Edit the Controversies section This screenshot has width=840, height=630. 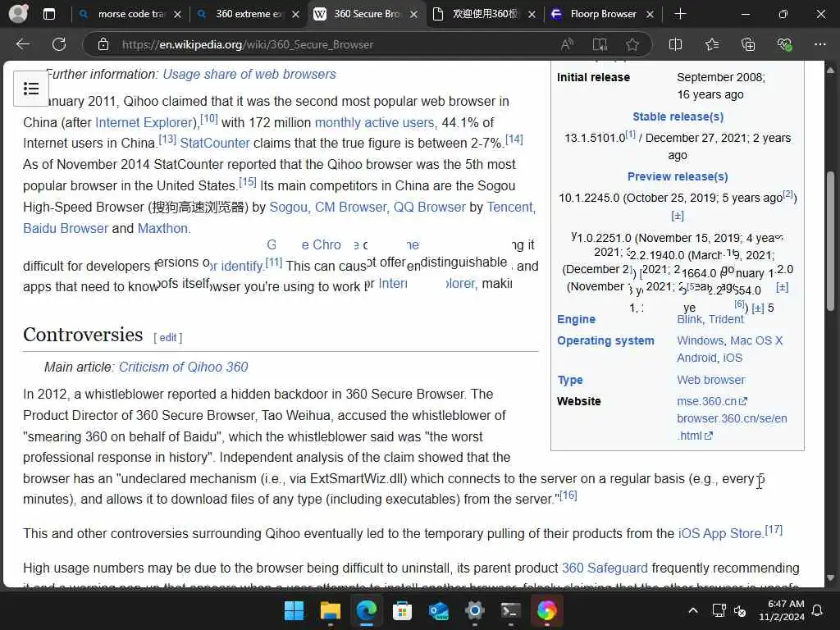point(167,337)
